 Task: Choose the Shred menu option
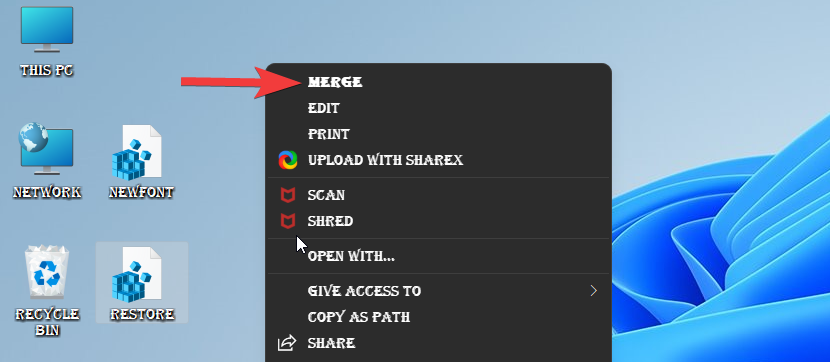[330, 221]
